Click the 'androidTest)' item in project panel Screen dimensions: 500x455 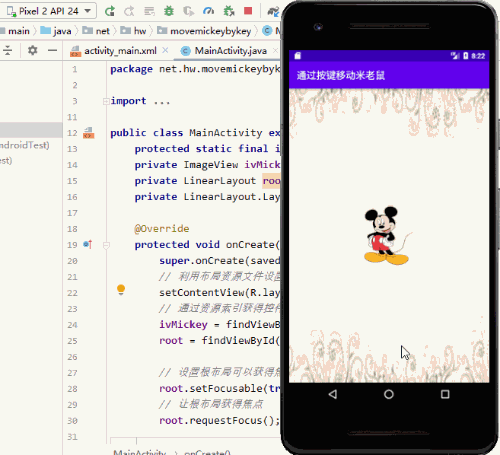pos(25,145)
